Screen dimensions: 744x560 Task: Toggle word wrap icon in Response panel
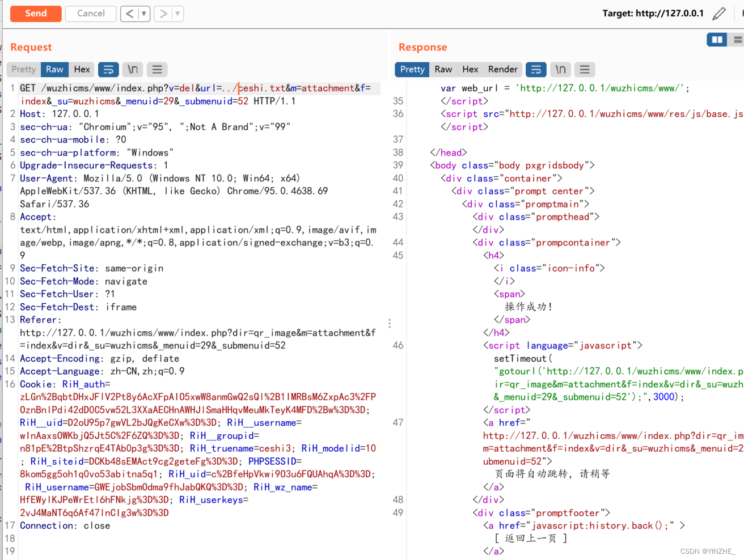[536, 69]
